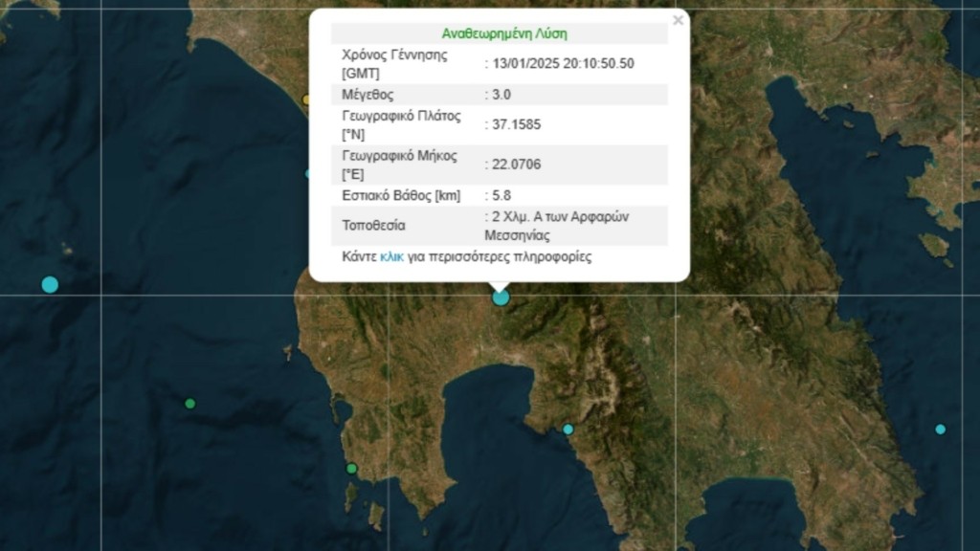980x551 pixels.
Task: Click the focal depth value 5.8
Action: [501, 196]
